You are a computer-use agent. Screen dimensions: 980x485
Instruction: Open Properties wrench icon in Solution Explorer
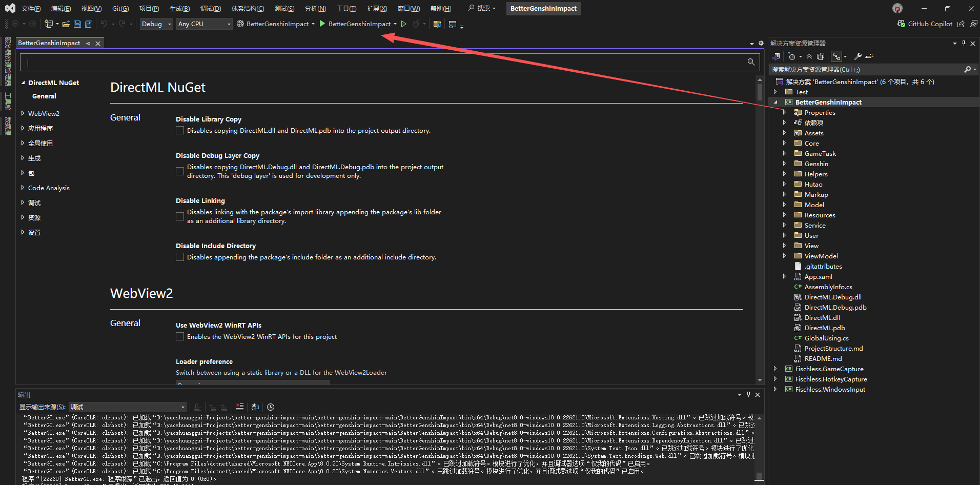point(857,56)
